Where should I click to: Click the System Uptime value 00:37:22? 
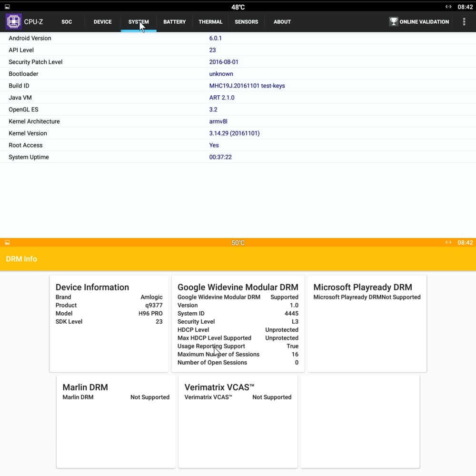(x=220, y=157)
